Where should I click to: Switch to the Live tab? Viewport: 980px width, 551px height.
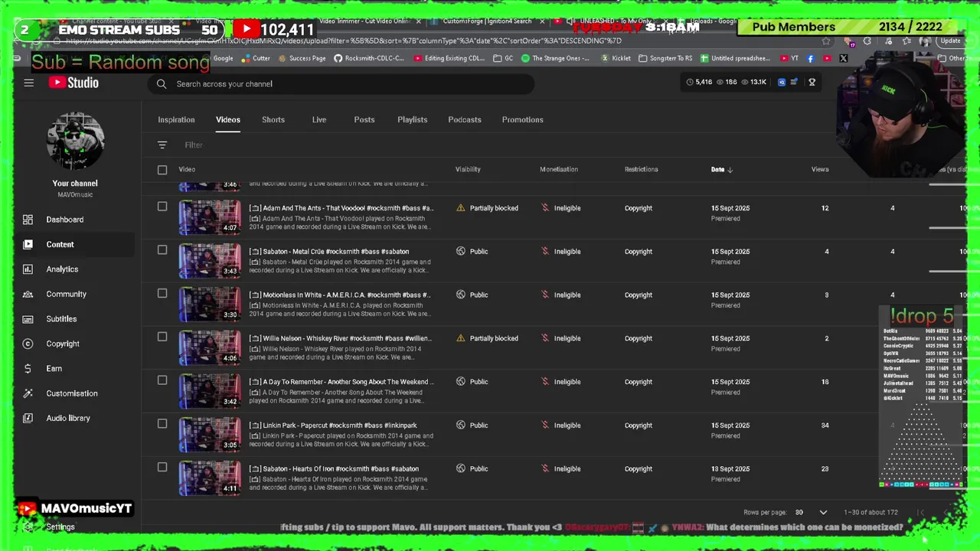click(x=319, y=119)
